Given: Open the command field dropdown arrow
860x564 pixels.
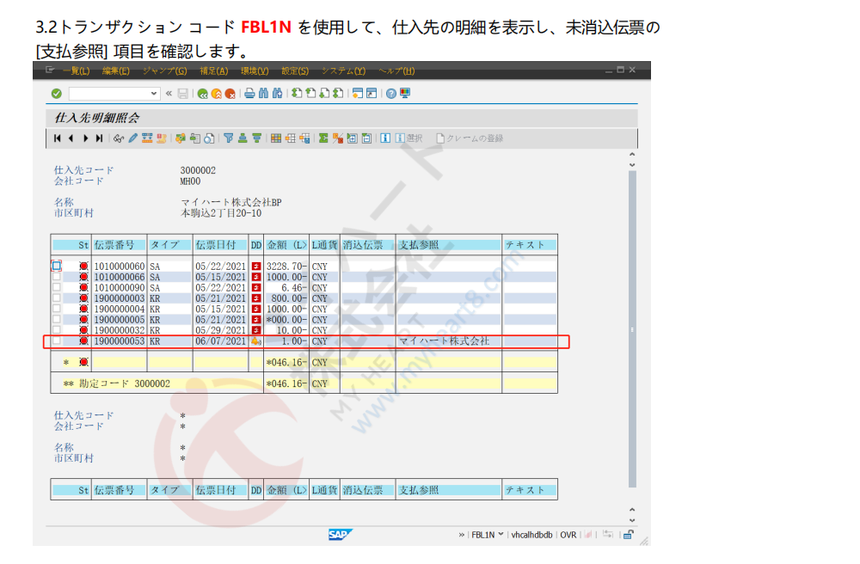Looking at the screenshot, I should [x=154, y=94].
